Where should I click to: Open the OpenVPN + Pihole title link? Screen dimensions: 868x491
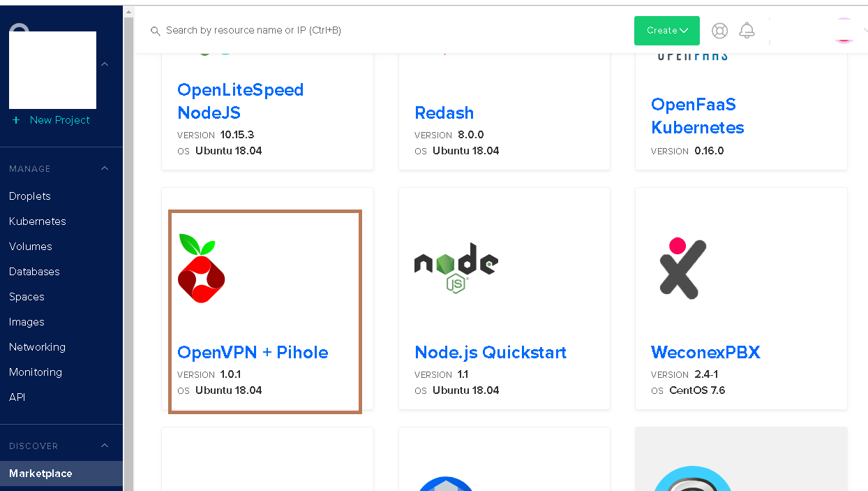pyautogui.click(x=253, y=352)
